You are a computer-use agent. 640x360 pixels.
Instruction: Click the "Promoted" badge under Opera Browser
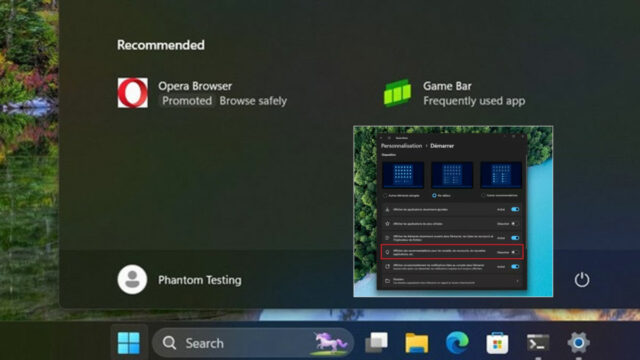(x=187, y=101)
